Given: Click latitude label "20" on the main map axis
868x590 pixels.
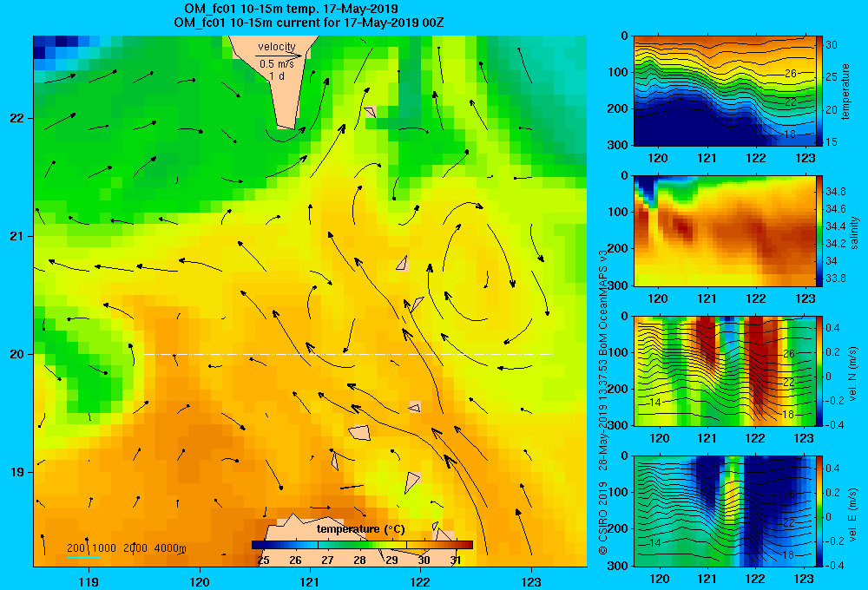Looking at the screenshot, I should click(16, 354).
